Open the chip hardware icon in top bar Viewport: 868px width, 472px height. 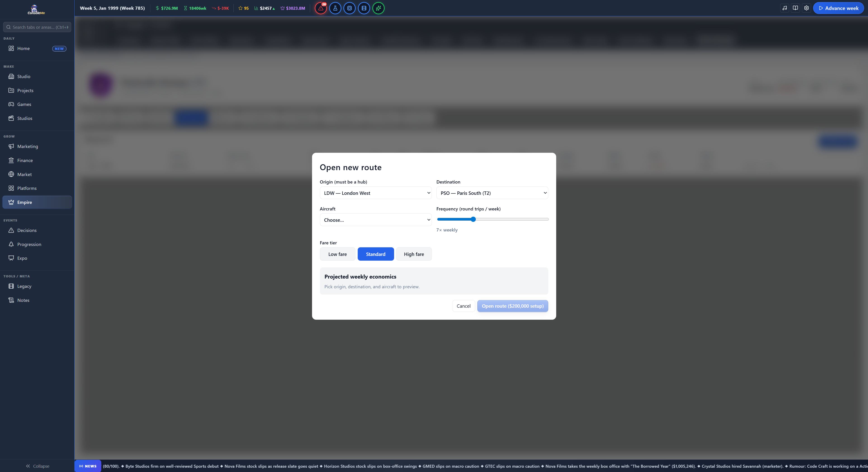tap(349, 8)
